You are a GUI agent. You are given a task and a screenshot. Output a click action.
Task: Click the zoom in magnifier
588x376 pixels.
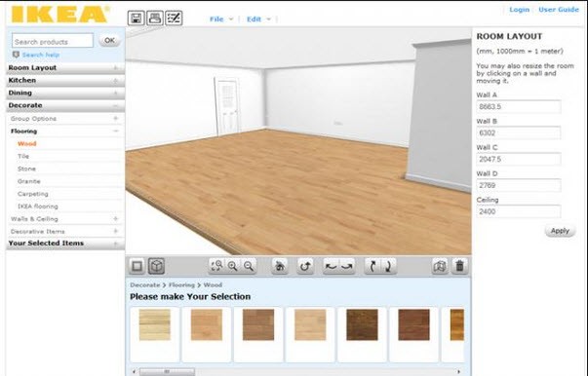[232, 266]
